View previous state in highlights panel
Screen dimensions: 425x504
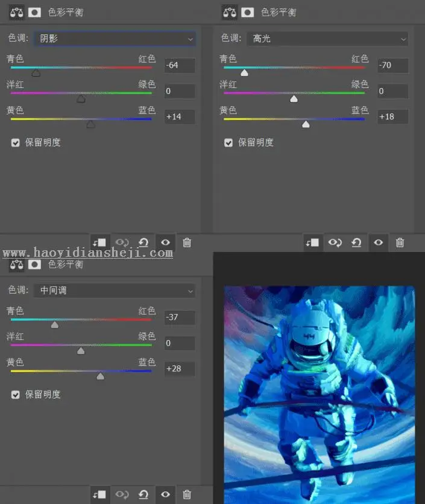(335, 242)
